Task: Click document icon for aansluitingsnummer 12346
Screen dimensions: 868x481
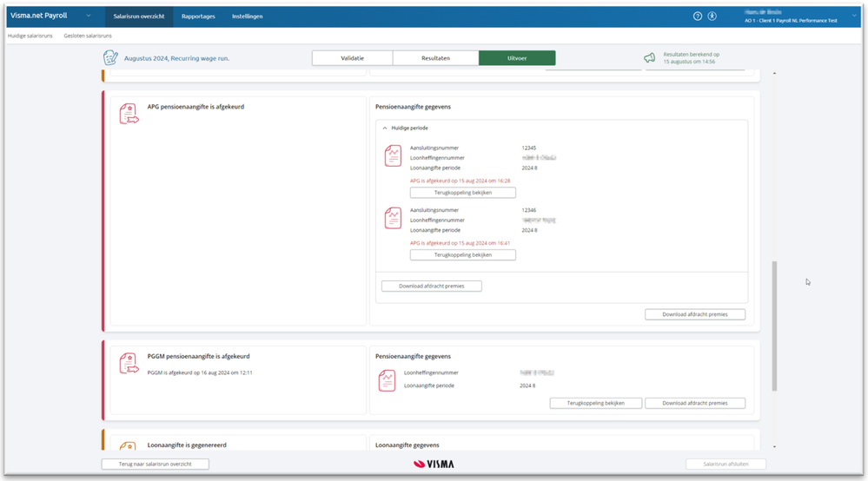Action: (x=393, y=218)
